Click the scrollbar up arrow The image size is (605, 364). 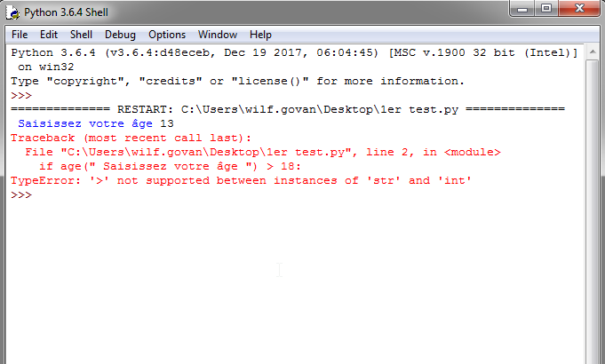tap(592, 52)
